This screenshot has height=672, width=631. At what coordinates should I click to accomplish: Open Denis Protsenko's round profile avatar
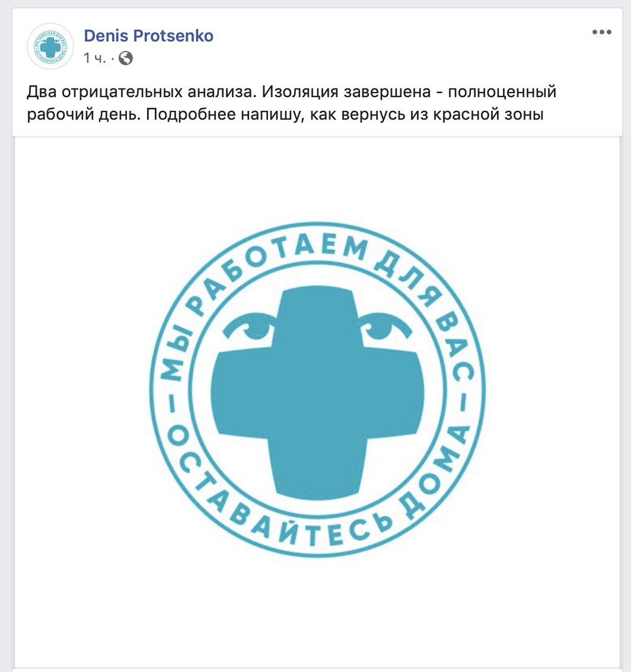50,46
